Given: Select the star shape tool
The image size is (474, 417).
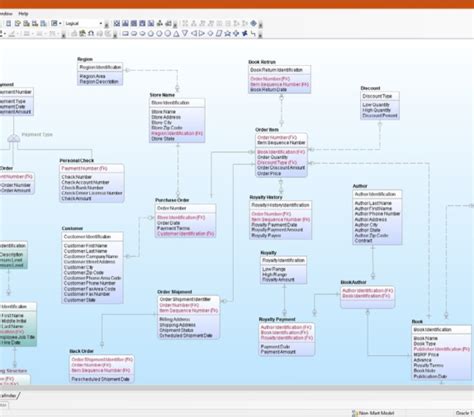Looking at the screenshot, I should [x=228, y=33].
